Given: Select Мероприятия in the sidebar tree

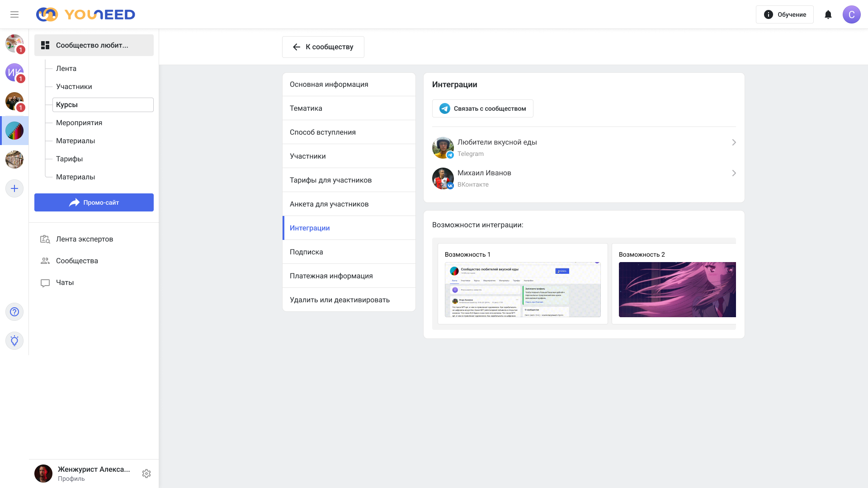Looking at the screenshot, I should point(79,122).
